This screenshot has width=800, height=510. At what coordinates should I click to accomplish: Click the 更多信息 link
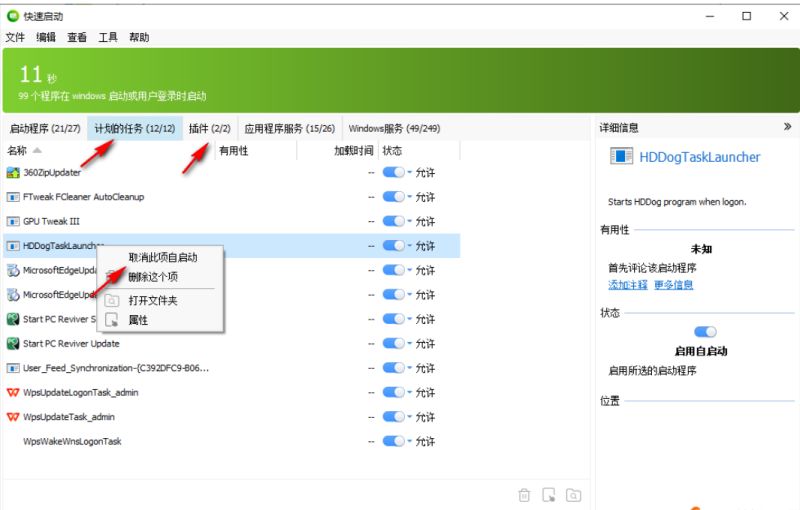tap(673, 285)
